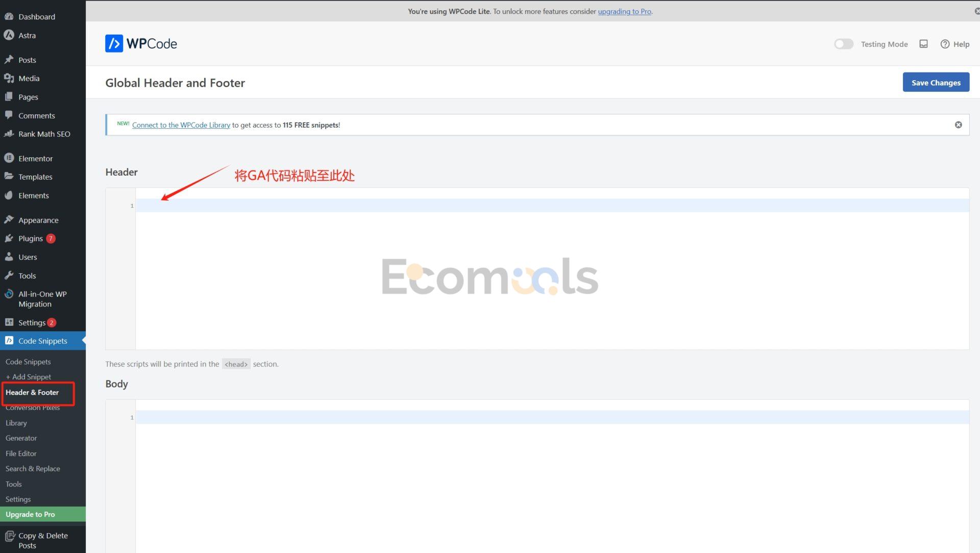
Task: Click the Comments speech bubble icon
Action: [x=9, y=115]
